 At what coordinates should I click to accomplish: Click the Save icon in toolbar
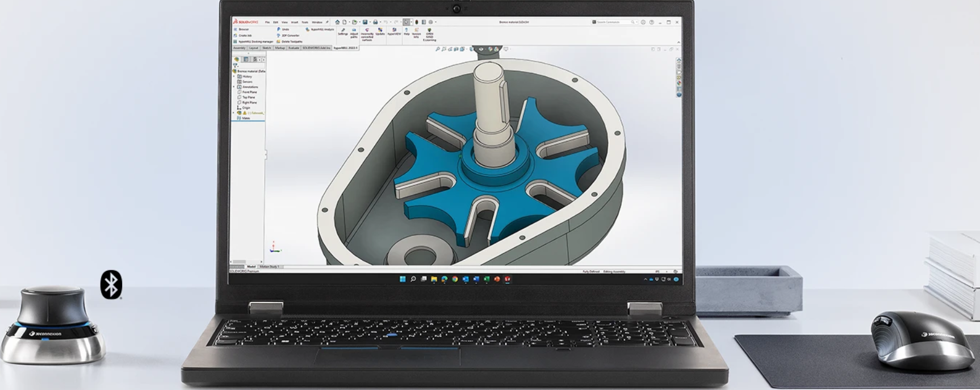point(365,22)
